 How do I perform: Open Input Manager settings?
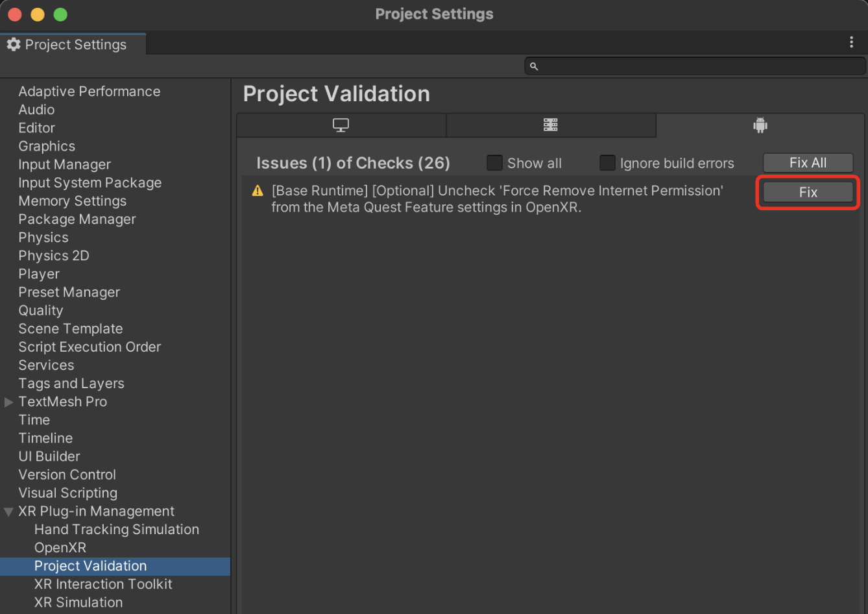(64, 164)
